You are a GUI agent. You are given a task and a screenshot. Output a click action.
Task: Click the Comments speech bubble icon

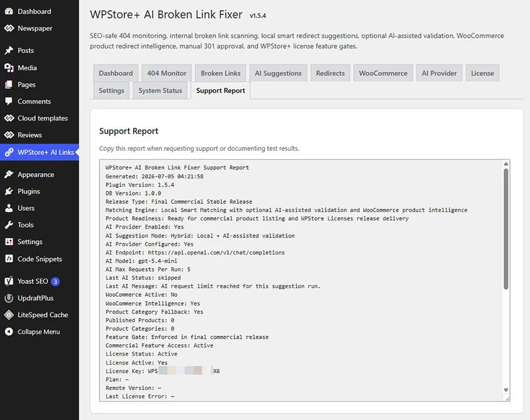[9, 101]
